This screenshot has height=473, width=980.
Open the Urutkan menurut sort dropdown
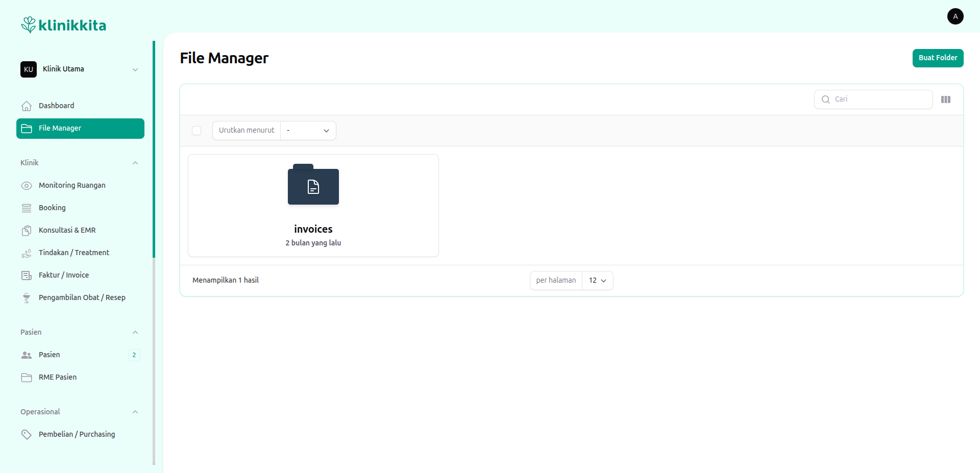click(x=308, y=131)
